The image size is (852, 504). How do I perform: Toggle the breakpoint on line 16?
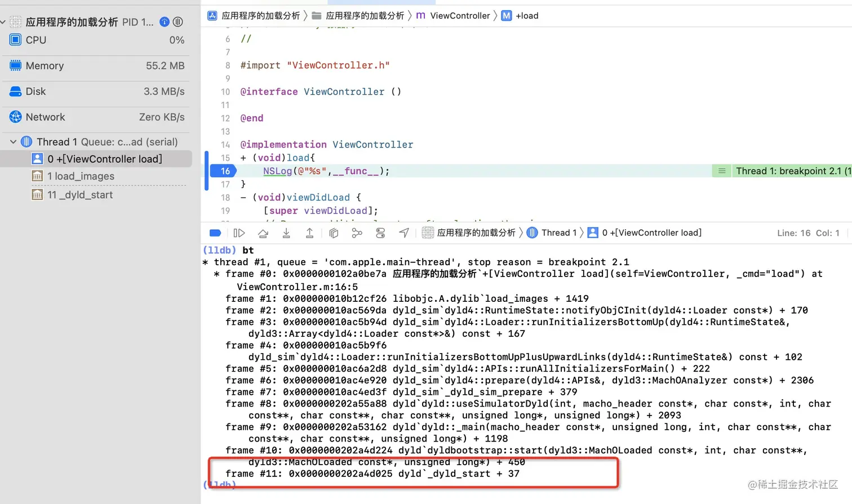pos(223,171)
